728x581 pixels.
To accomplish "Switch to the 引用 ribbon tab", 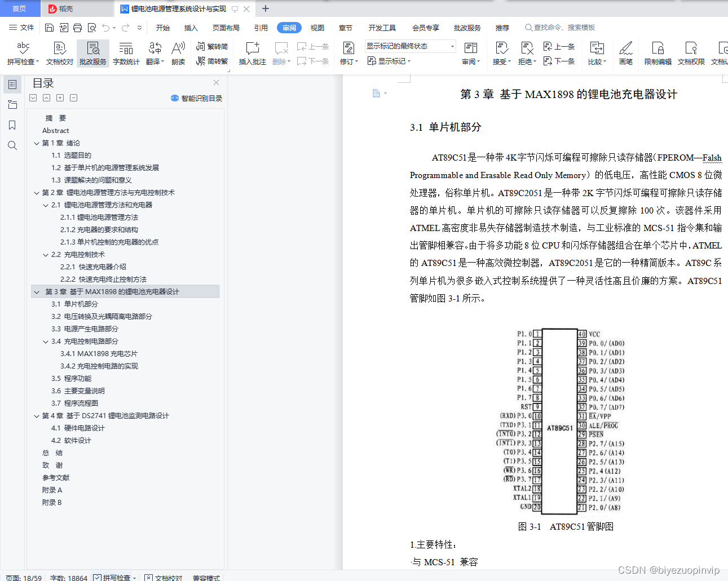I will pyautogui.click(x=261, y=28).
